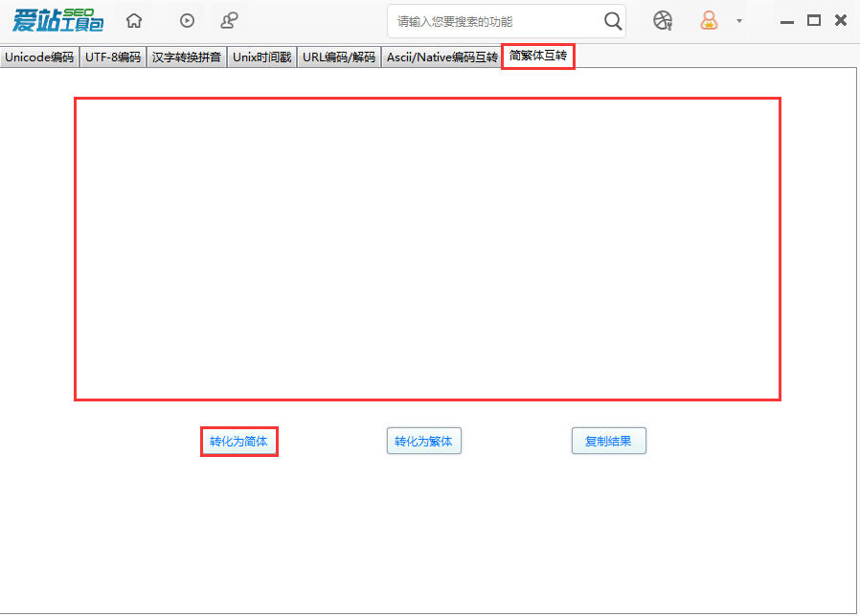Click the user feedback icon beside play
860x616 pixels.
[229, 21]
